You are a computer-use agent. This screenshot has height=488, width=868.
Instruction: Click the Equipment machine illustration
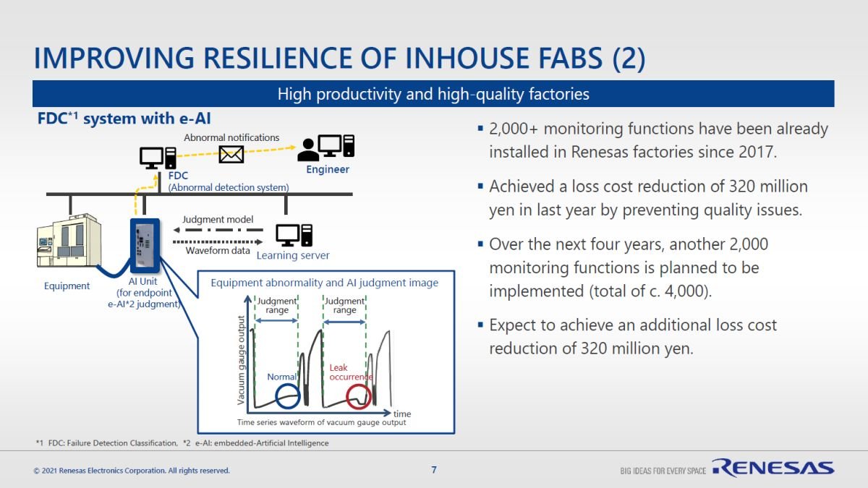tap(69, 241)
